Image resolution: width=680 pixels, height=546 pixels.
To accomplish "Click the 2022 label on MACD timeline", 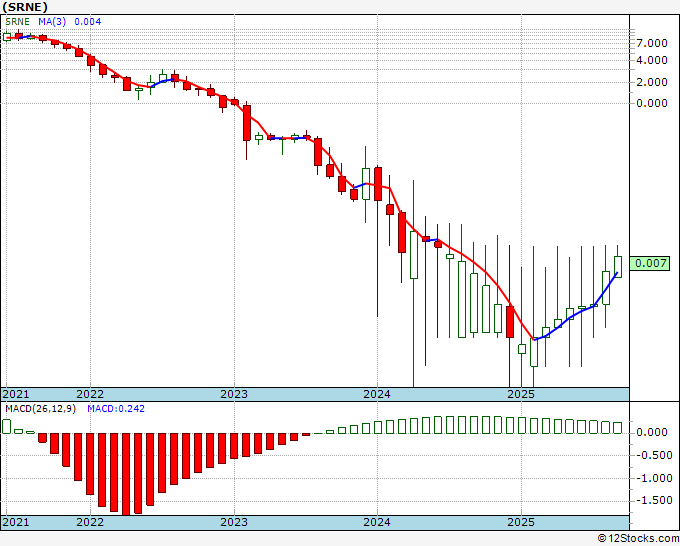I will (90, 522).
